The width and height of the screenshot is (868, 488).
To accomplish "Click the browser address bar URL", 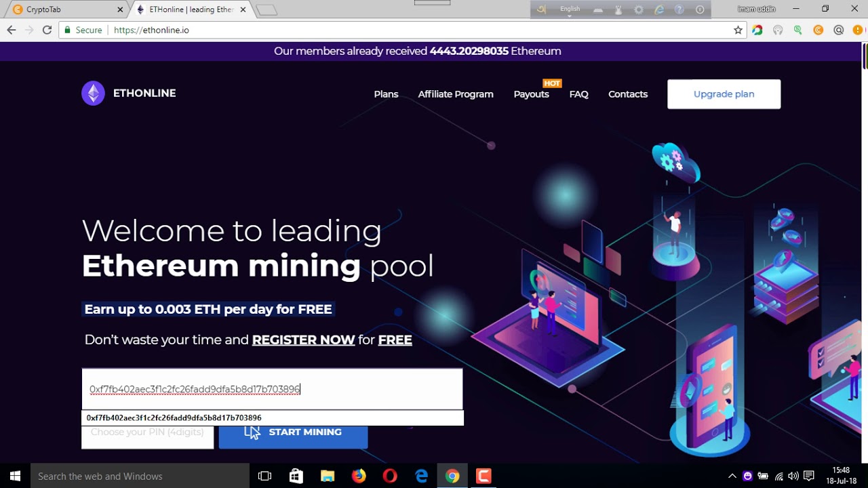I will (x=151, y=30).
